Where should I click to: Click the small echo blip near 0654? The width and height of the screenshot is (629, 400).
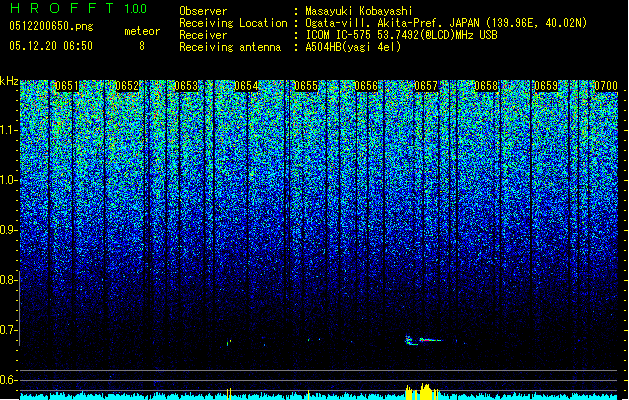coord(229,343)
